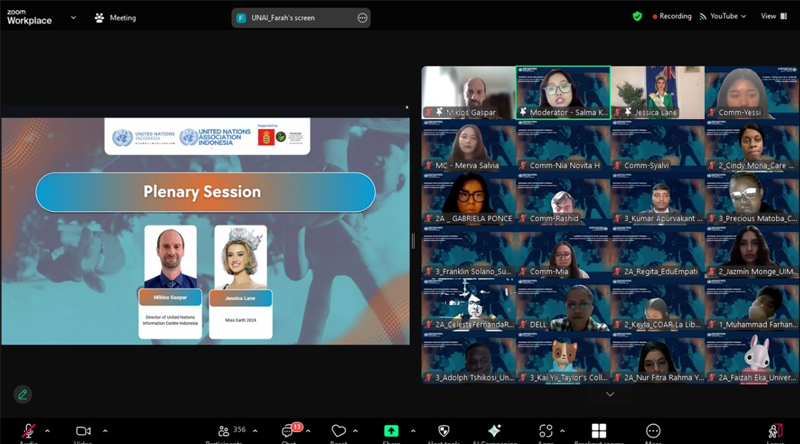The height and width of the screenshot is (444, 800).
Task: Select Miklos Gaspar video tile
Action: (x=468, y=92)
